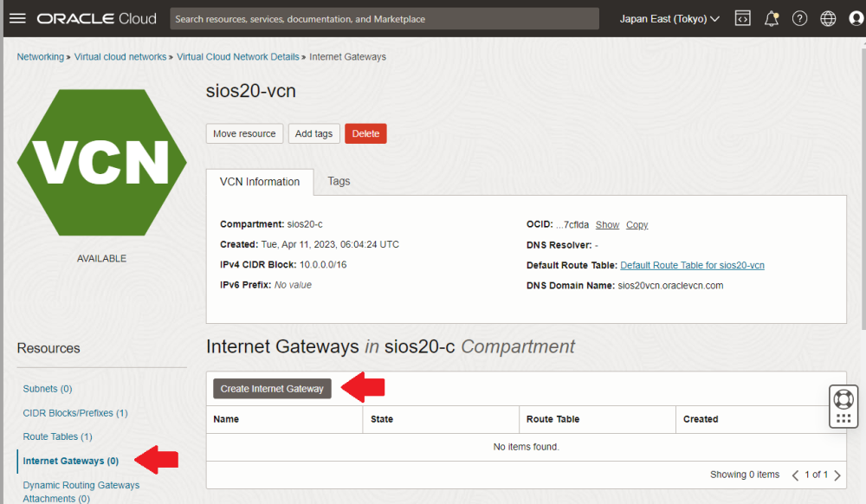The height and width of the screenshot is (504, 866).
Task: Go to previous page of gateways list
Action: click(x=795, y=475)
